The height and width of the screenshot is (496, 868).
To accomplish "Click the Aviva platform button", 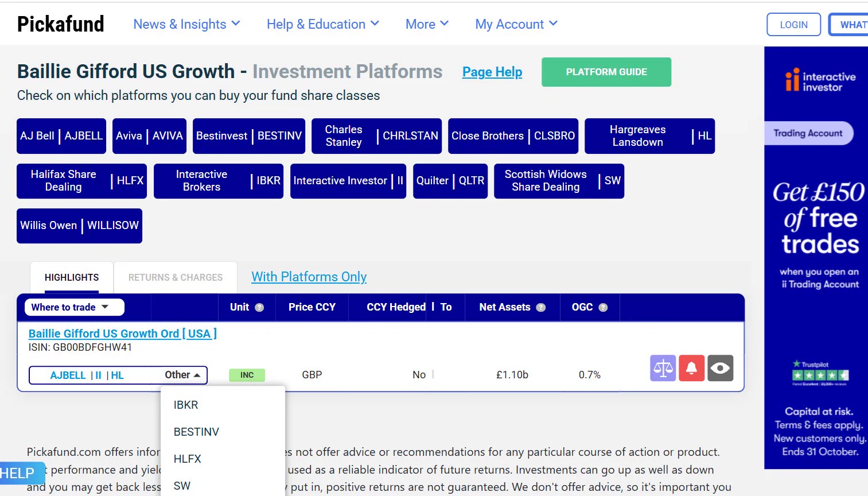I will (149, 136).
